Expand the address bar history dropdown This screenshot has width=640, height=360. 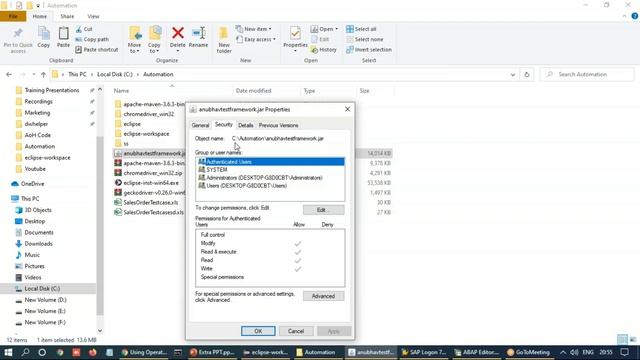click(x=513, y=75)
